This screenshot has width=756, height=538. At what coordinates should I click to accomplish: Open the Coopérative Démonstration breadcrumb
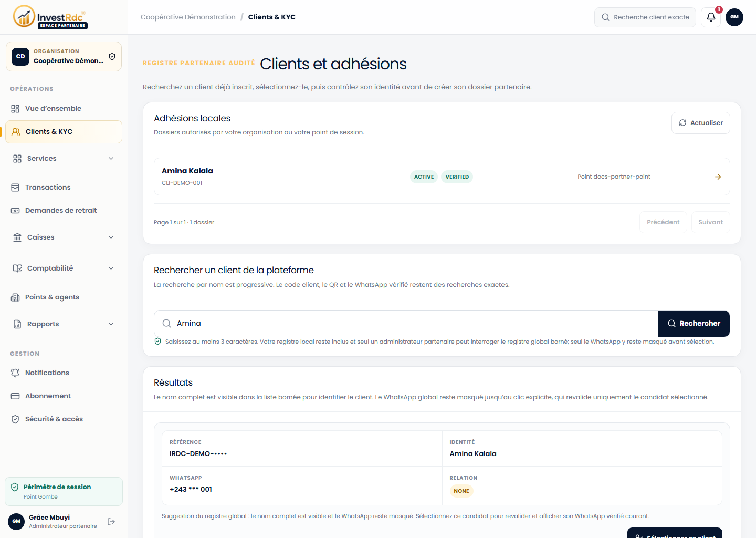[188, 17]
